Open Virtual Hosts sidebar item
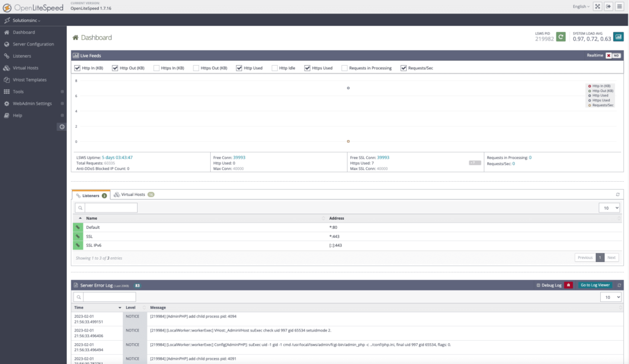629x364 pixels. point(25,68)
